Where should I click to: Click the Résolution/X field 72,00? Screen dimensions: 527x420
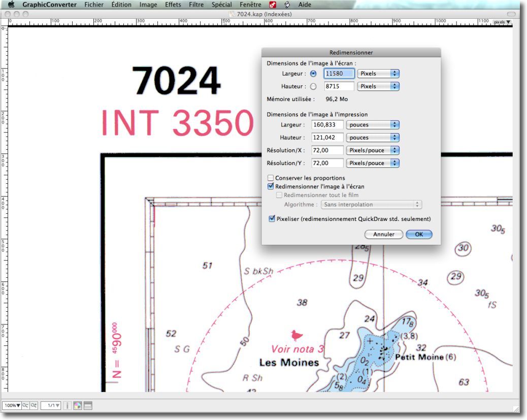(327, 150)
